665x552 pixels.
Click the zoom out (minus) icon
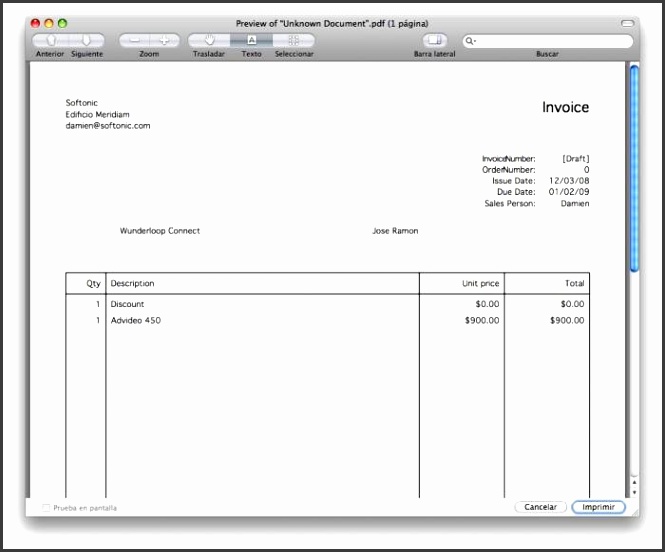click(135, 41)
